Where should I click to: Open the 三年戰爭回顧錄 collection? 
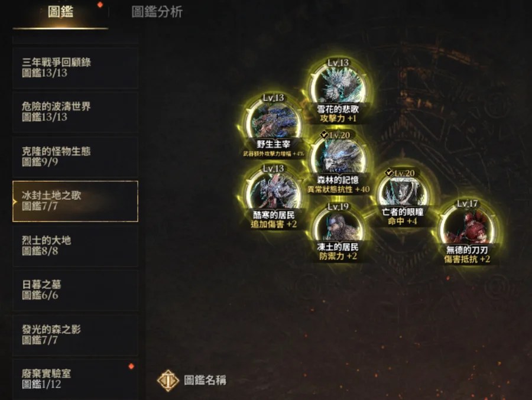[x=75, y=67]
